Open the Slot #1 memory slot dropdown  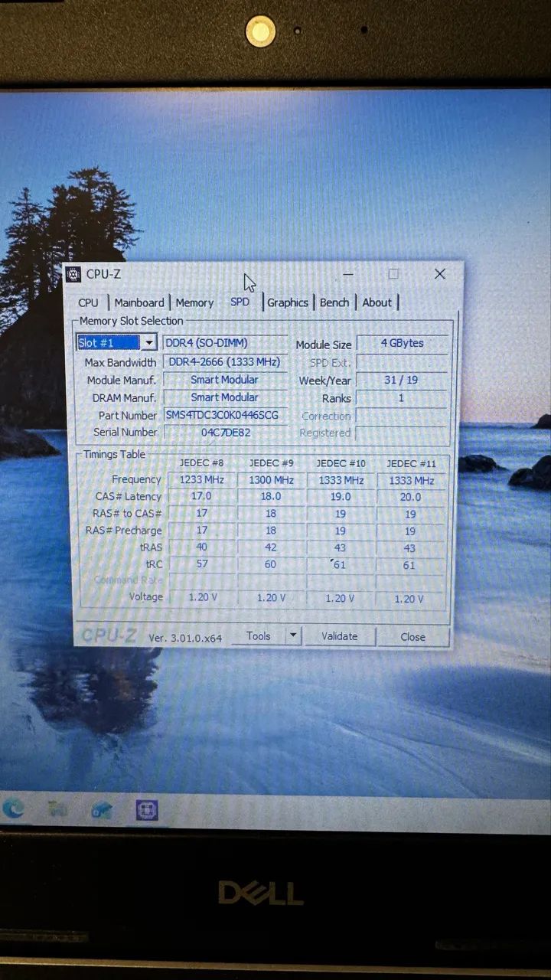[149, 342]
